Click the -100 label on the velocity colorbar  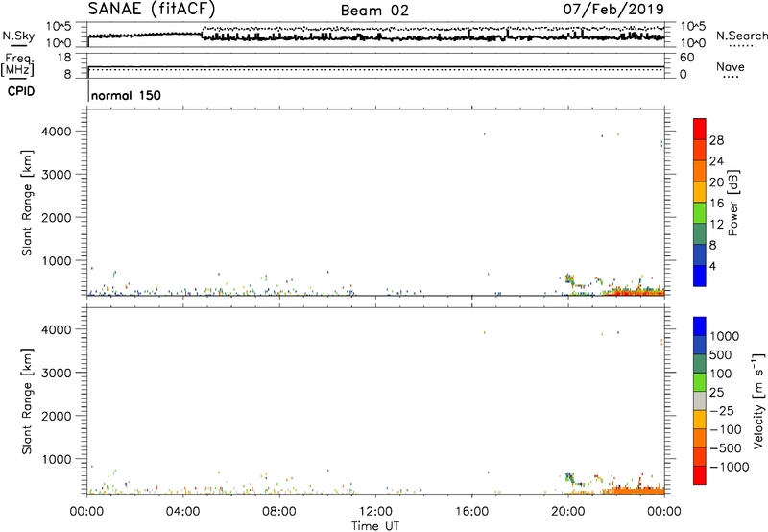point(726,429)
